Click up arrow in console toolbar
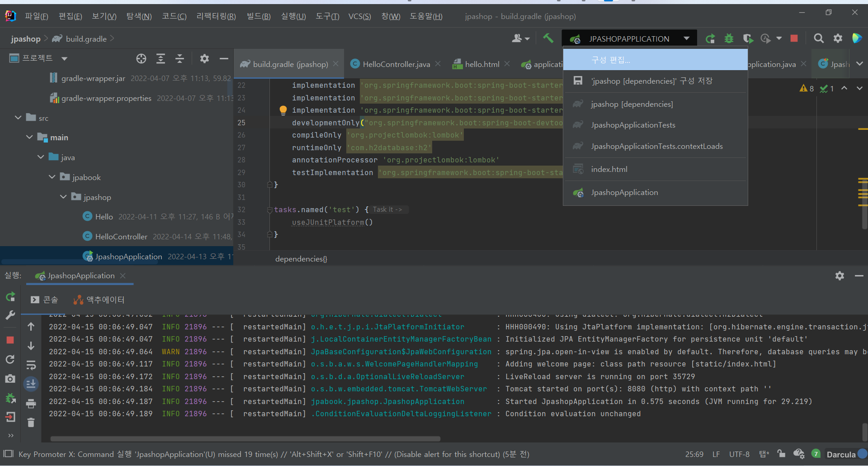868x466 pixels. pos(31,326)
